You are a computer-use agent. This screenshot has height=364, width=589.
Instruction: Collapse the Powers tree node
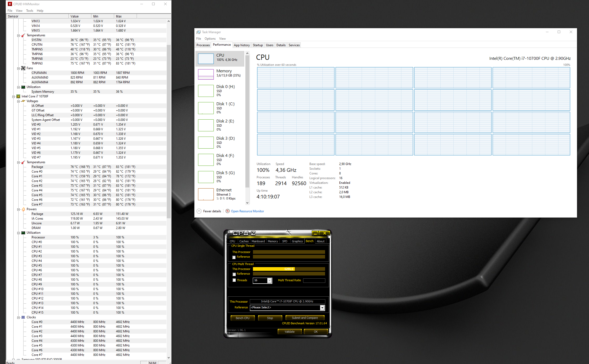tap(18, 209)
